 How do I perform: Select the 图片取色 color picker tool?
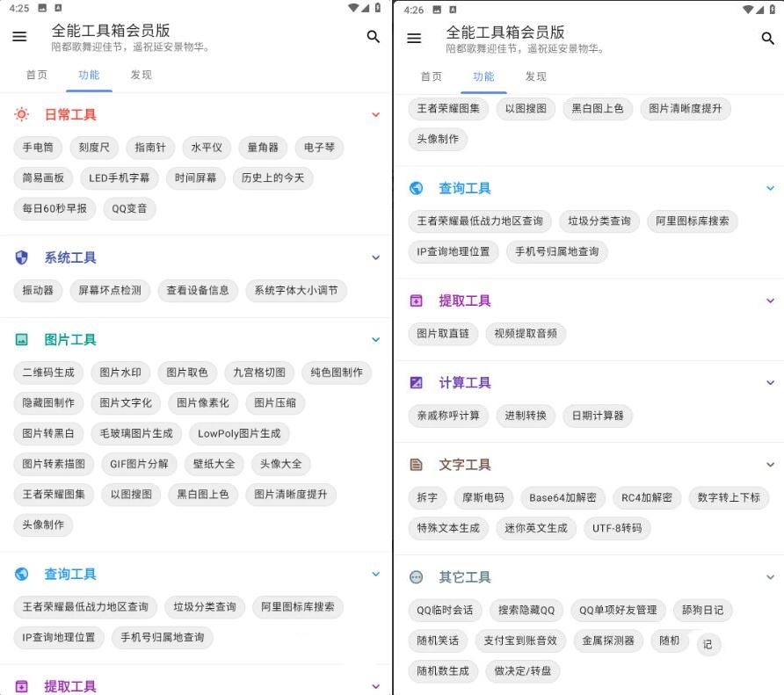point(188,373)
